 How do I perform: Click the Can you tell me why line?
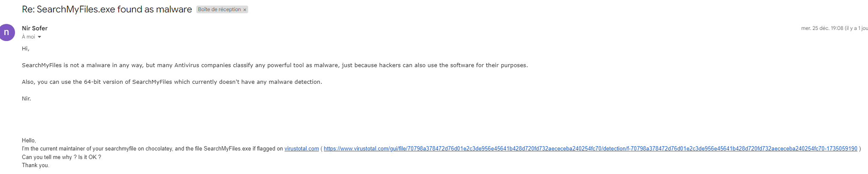click(62, 157)
